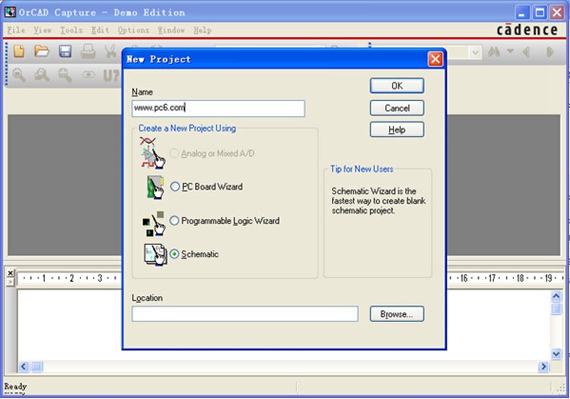Click the Browse... button
This screenshot has width=570, height=399.
click(x=397, y=314)
